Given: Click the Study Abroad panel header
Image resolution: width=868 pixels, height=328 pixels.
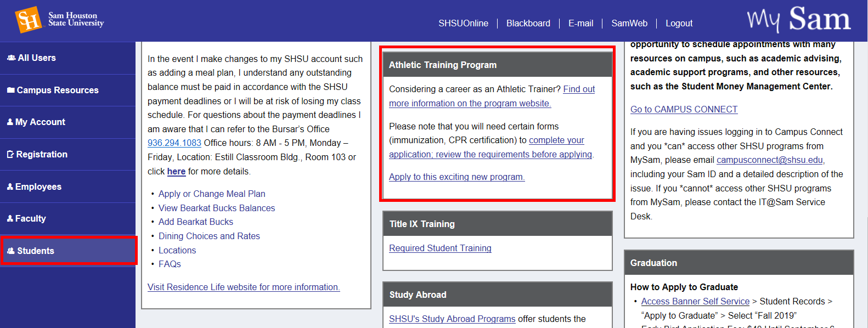Looking at the screenshot, I should pyautogui.click(x=498, y=295).
